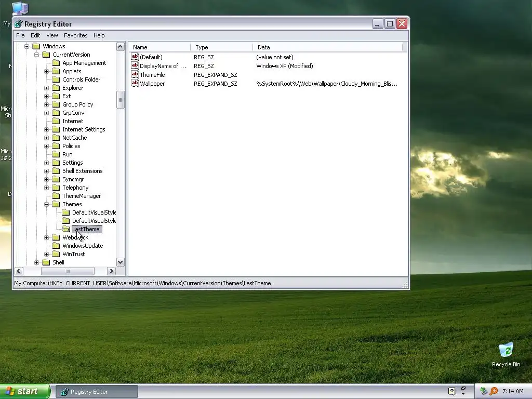
Task: Select the Policies key label
Action: tap(71, 146)
